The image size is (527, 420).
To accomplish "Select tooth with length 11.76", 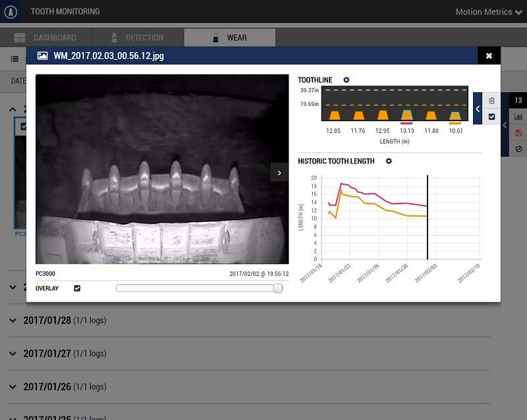I will point(359,115).
